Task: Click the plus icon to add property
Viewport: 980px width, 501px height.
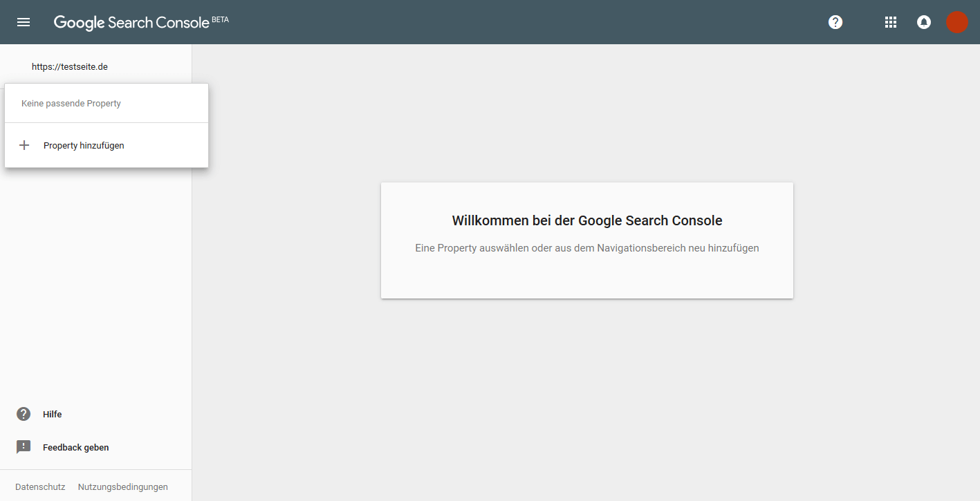Action: [x=24, y=145]
